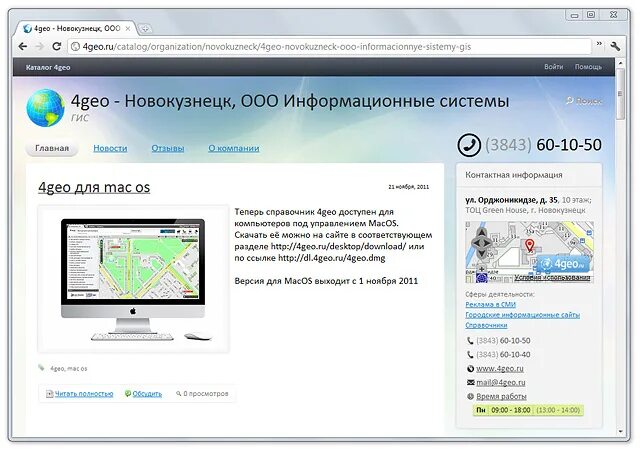Click the Обсудить discuss link
The height and width of the screenshot is (450, 640).
(x=147, y=394)
